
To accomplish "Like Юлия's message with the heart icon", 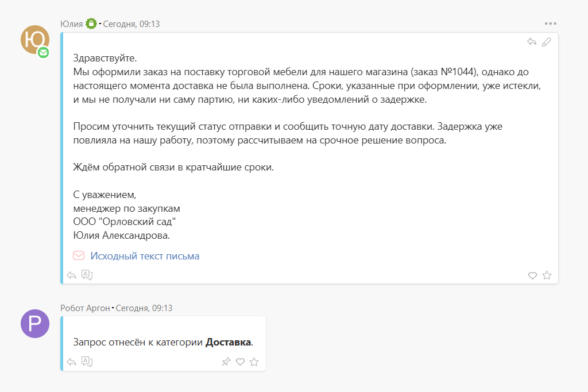I will [532, 275].
